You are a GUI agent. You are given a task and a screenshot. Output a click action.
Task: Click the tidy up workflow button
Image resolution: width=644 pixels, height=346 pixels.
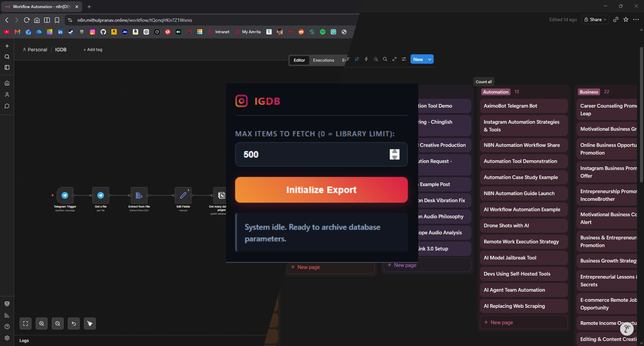tap(90, 324)
